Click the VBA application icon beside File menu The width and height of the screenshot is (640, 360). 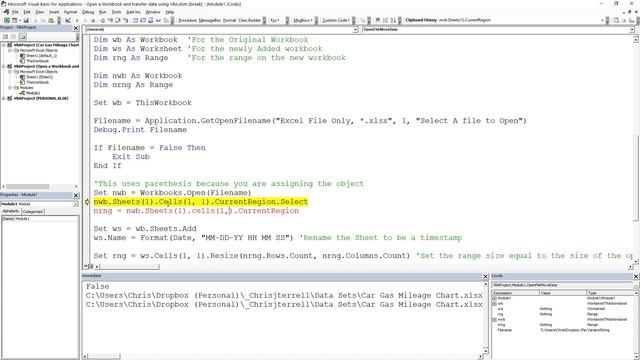pos(6,12)
